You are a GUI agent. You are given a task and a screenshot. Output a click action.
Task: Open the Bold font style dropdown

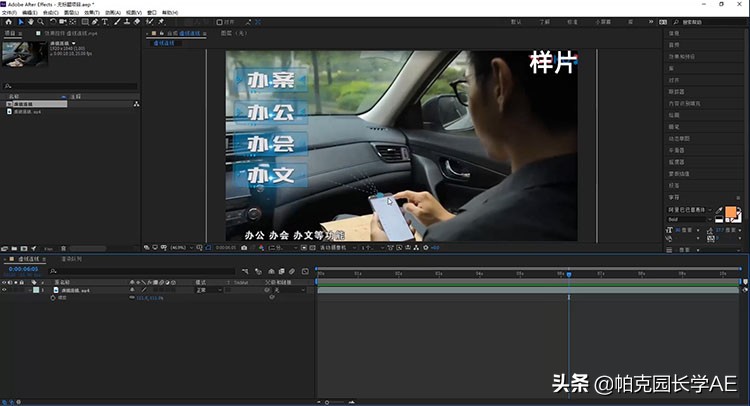[690, 219]
